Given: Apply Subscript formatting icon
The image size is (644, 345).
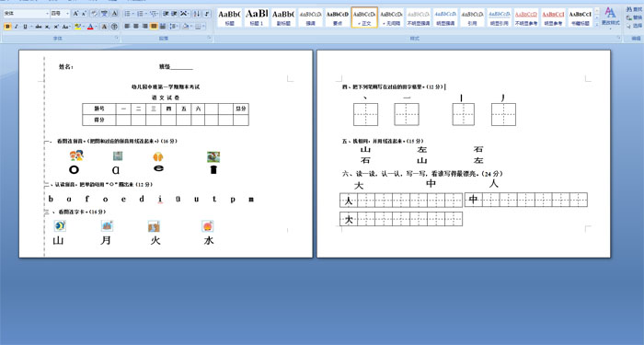Looking at the screenshot, I should click(x=47, y=27).
